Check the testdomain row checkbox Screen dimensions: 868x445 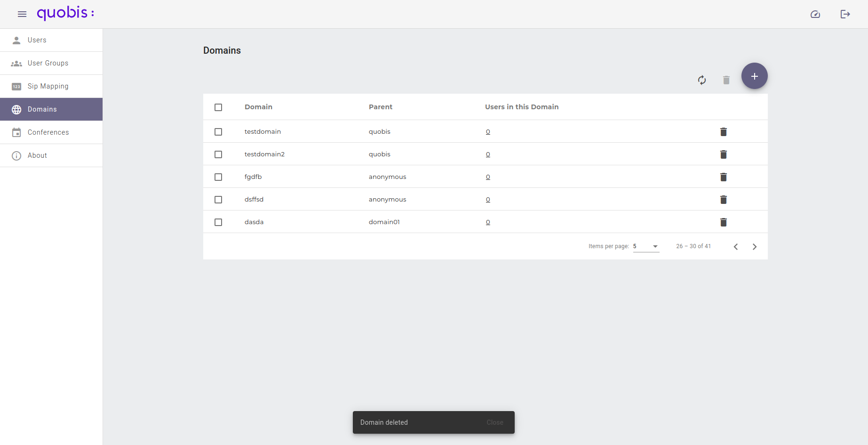(218, 132)
